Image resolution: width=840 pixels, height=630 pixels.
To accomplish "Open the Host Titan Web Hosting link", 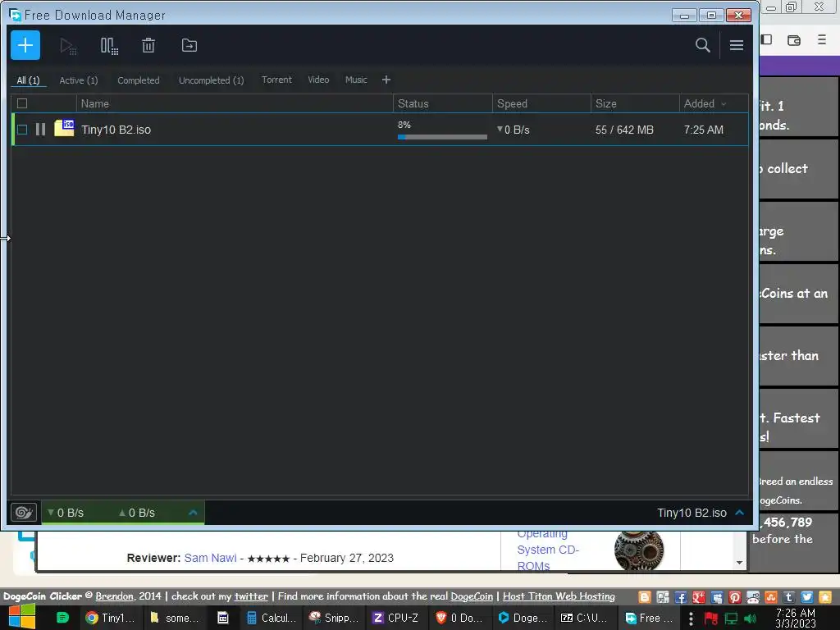I will point(559,596).
